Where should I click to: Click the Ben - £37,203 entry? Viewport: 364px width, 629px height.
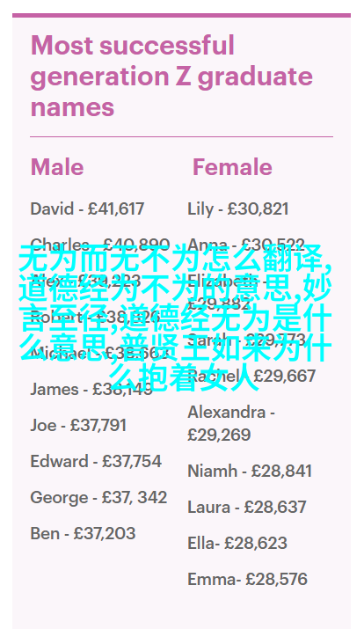(x=83, y=533)
